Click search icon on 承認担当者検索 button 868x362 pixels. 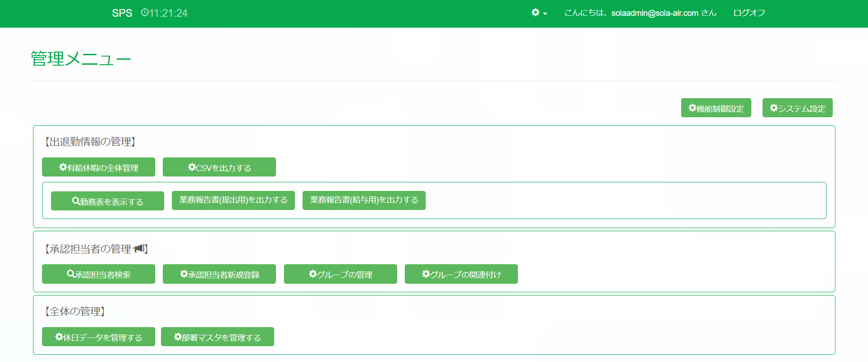[x=71, y=274]
